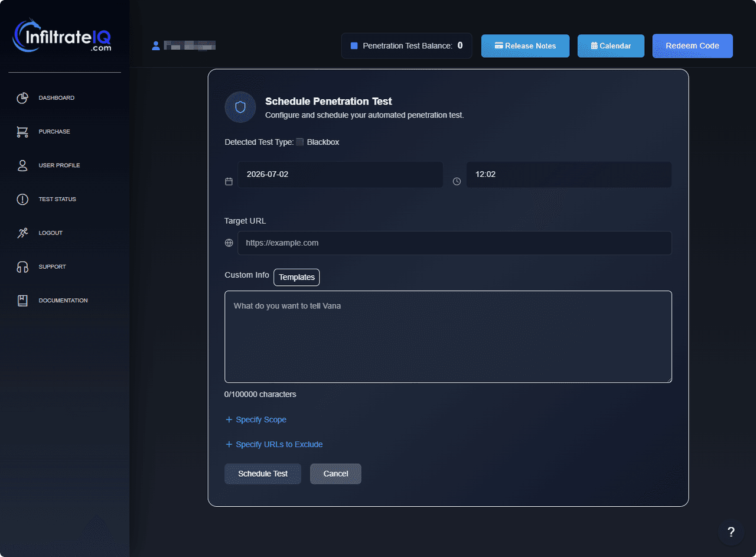Click the Logout running figure icon
This screenshot has width=756, height=557.
tap(22, 233)
